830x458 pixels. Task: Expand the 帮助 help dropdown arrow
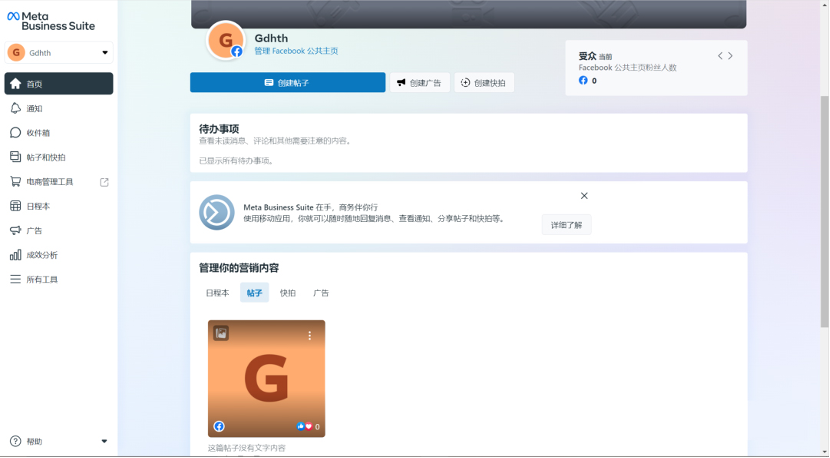pyautogui.click(x=105, y=441)
